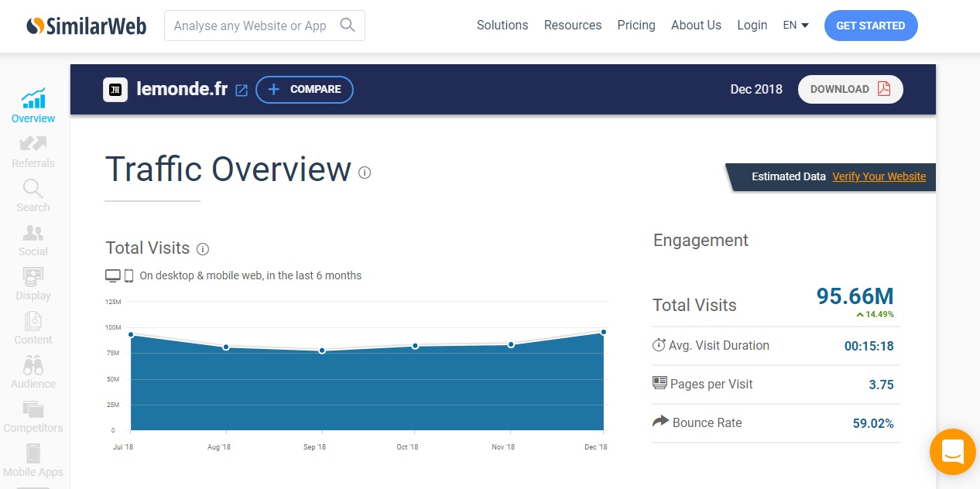The height and width of the screenshot is (489, 980).
Task: Click the 3.75 pages per visit value
Action: tap(881, 385)
